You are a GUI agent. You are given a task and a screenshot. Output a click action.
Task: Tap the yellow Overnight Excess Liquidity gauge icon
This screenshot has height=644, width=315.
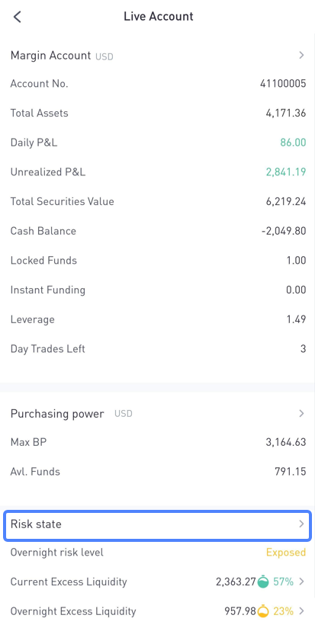coord(263,611)
